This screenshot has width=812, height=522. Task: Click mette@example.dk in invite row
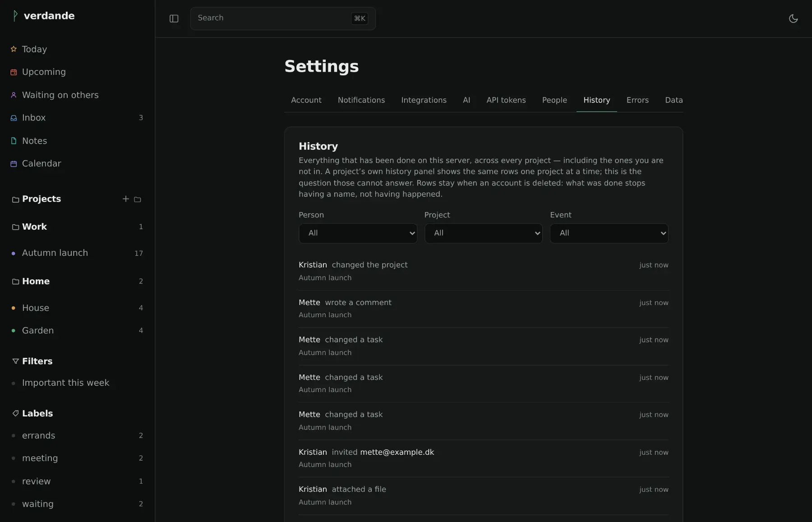(x=397, y=452)
